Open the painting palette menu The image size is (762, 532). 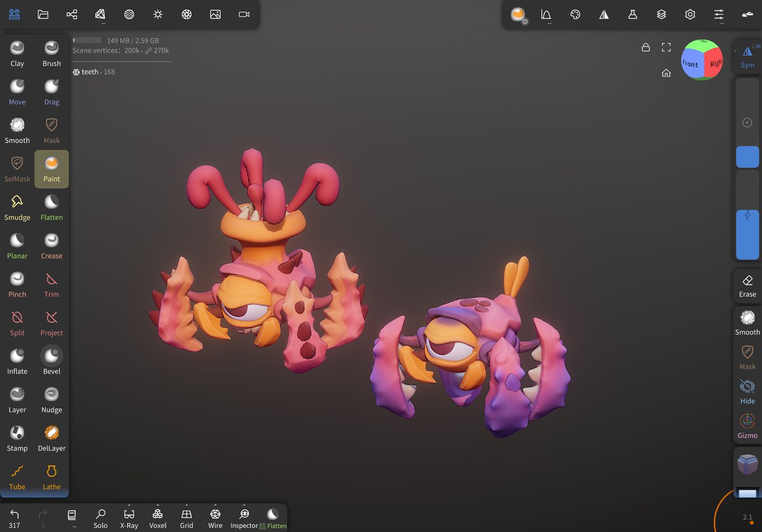click(575, 15)
